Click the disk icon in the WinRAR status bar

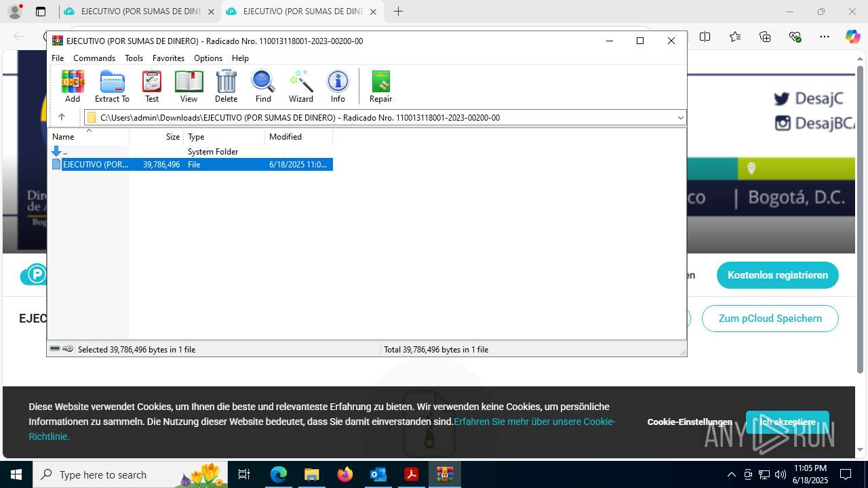click(55, 349)
